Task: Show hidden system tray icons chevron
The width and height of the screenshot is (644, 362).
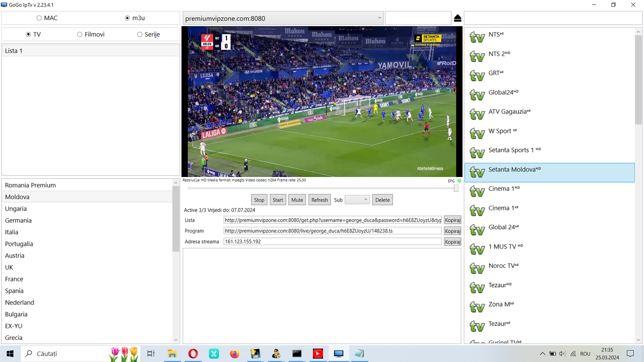Action: click(x=542, y=353)
